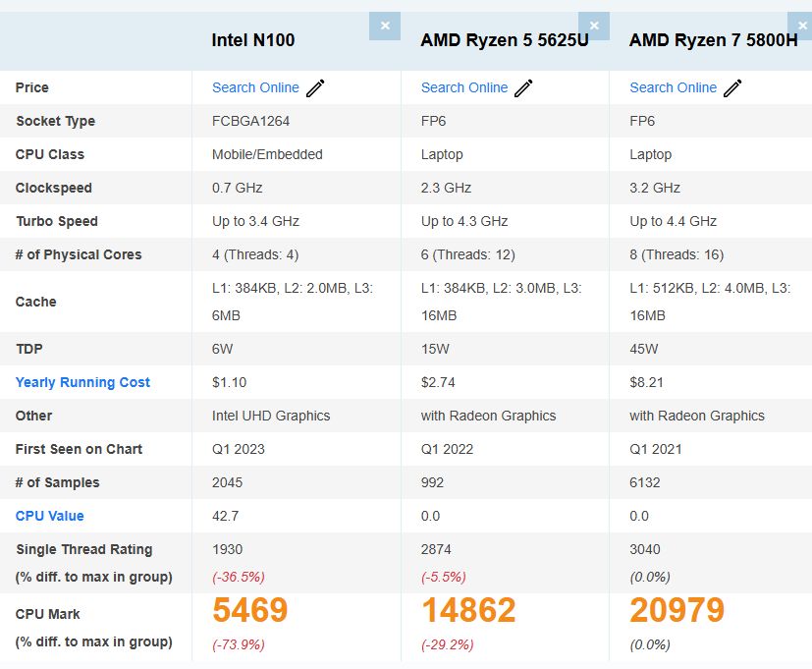Click the 6132 samples count
Screen dimensions: 812x669
(x=645, y=482)
